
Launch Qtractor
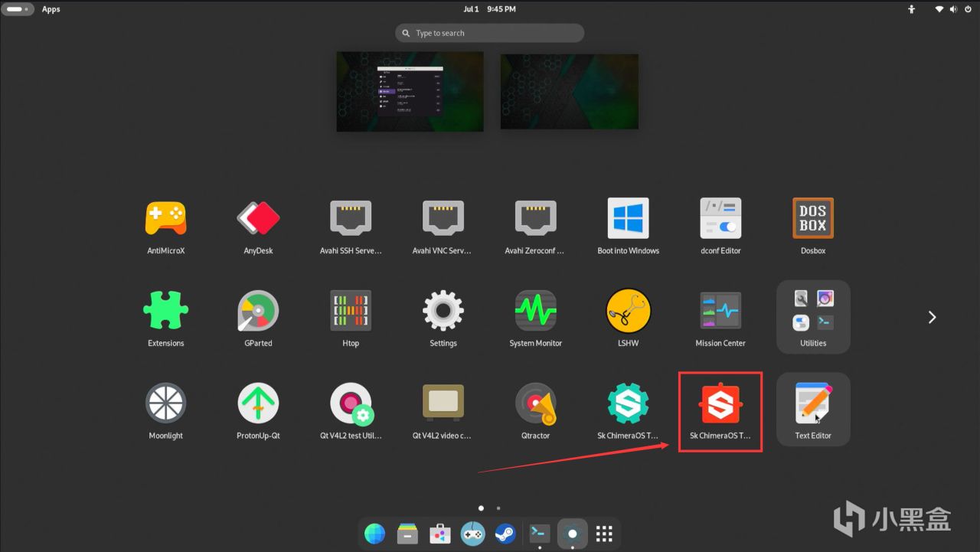(535, 403)
